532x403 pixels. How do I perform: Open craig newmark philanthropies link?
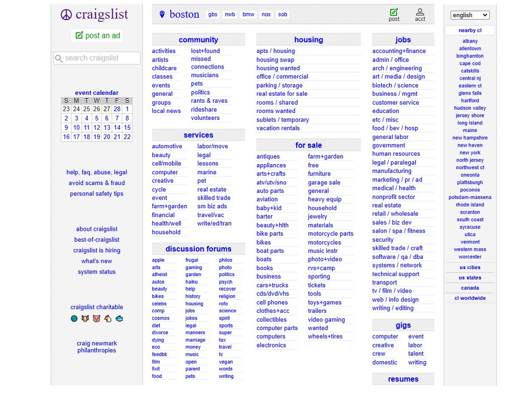pos(97,347)
